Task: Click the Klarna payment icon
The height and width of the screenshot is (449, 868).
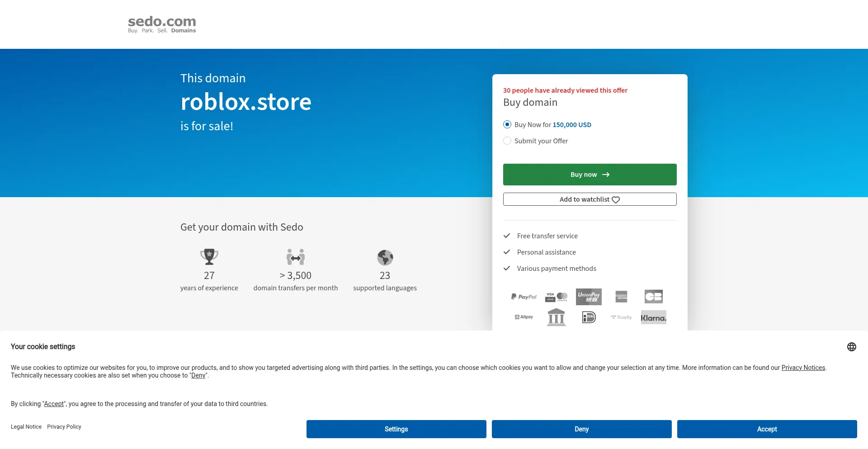Action: point(653,317)
